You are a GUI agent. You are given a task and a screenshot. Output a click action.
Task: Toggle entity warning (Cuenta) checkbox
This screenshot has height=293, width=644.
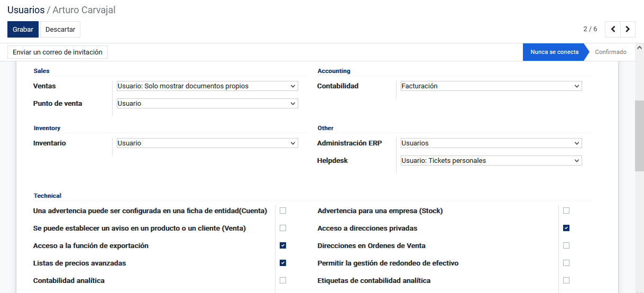pos(283,210)
